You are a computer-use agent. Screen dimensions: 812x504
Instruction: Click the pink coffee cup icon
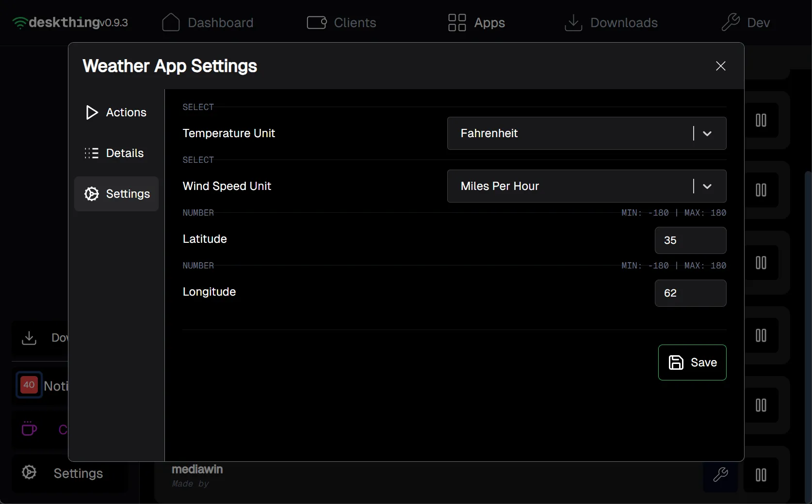(x=29, y=428)
